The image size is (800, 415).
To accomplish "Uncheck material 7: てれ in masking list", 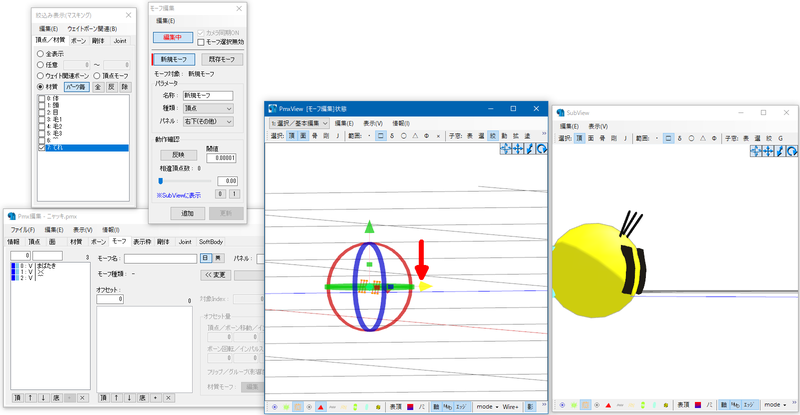I will pyautogui.click(x=42, y=148).
